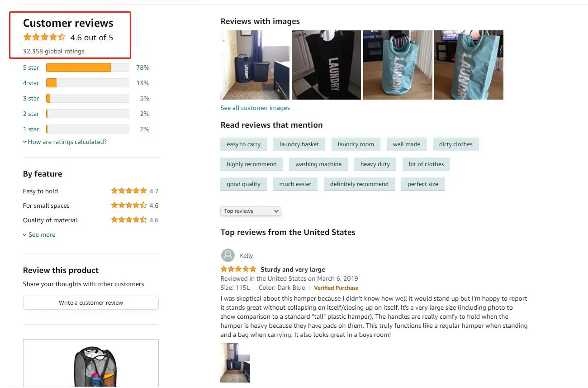Click the overall 4.6 star rating icons
The image size is (588, 388).
click(44, 37)
